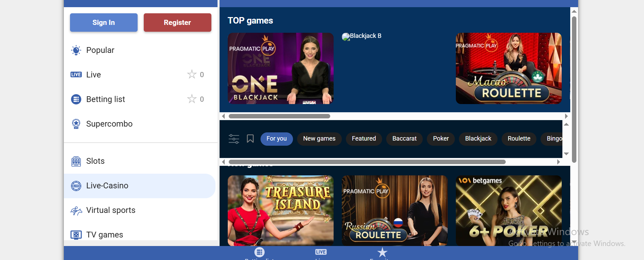Toggle the favorite star next to Betting list

point(192,99)
